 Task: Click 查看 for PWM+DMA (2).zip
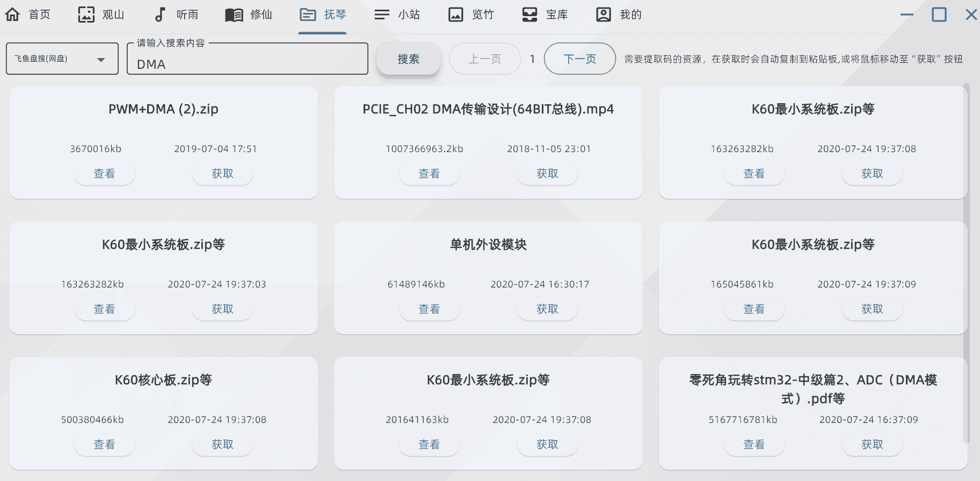click(104, 174)
